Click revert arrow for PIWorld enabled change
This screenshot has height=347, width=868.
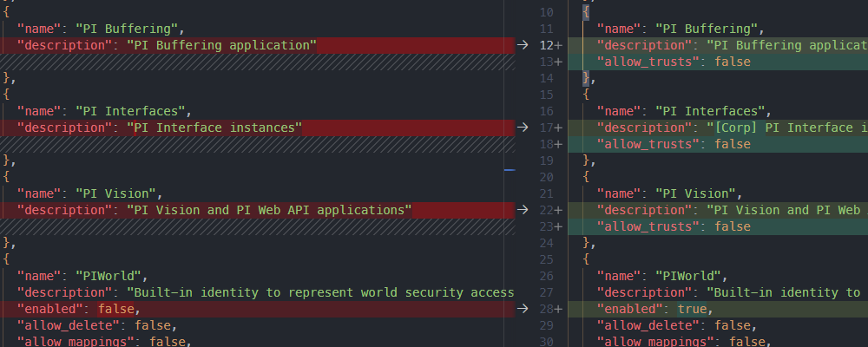tap(523, 309)
